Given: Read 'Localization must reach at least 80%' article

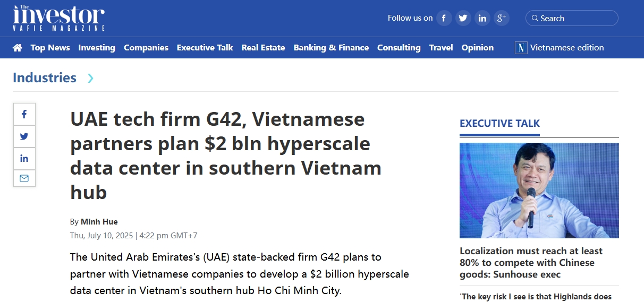Looking at the screenshot, I should pos(531,263).
